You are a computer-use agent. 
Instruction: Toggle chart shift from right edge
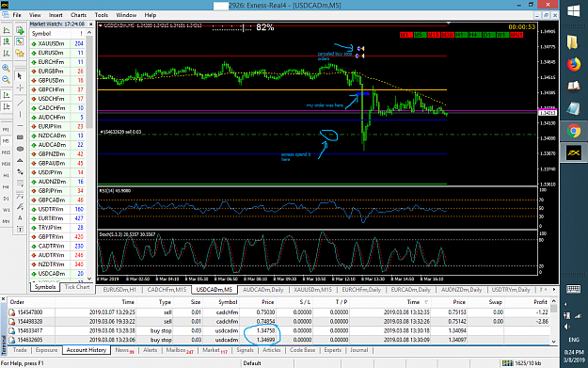click(x=7, y=106)
